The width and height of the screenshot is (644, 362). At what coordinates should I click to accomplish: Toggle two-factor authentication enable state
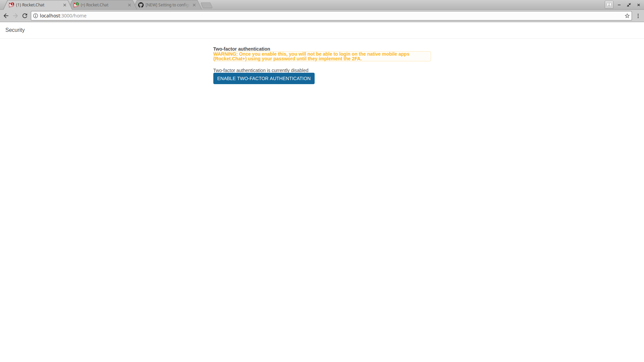(264, 78)
